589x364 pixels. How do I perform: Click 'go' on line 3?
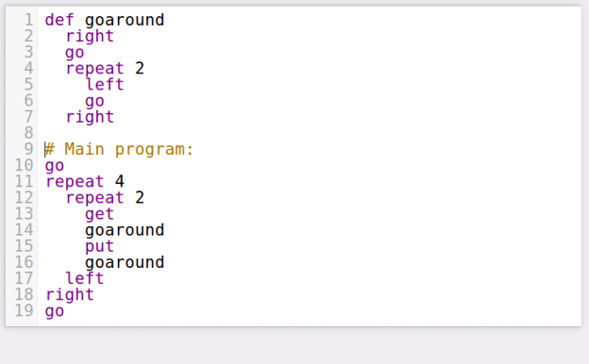tap(75, 53)
